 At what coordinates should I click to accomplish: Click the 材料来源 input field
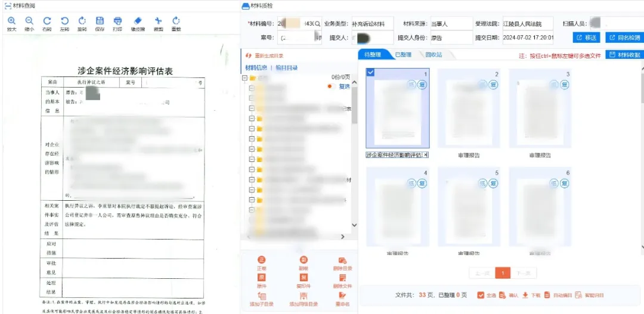tap(451, 24)
